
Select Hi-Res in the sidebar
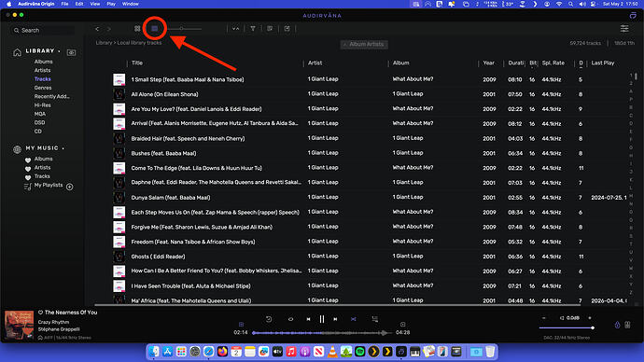click(x=42, y=105)
